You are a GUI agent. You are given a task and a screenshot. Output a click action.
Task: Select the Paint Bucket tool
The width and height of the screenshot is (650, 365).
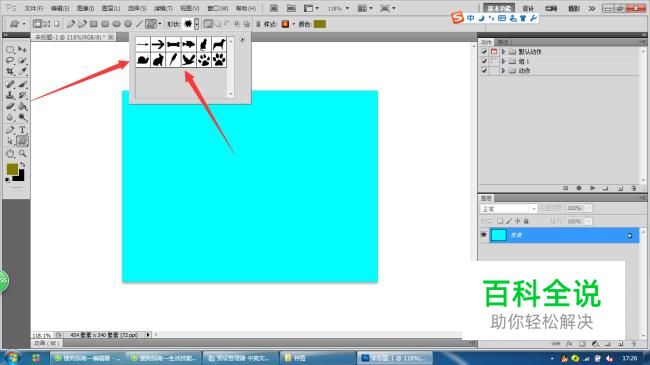point(22,106)
